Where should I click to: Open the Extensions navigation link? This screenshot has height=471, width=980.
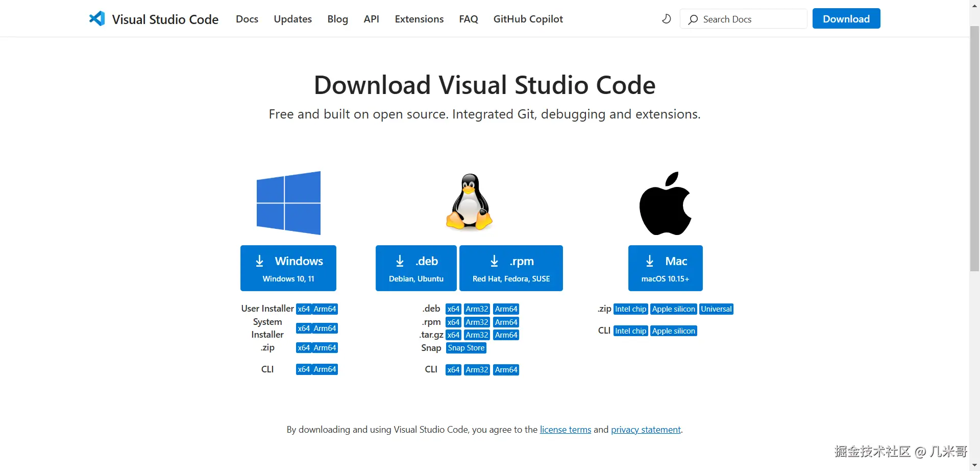[x=419, y=19]
